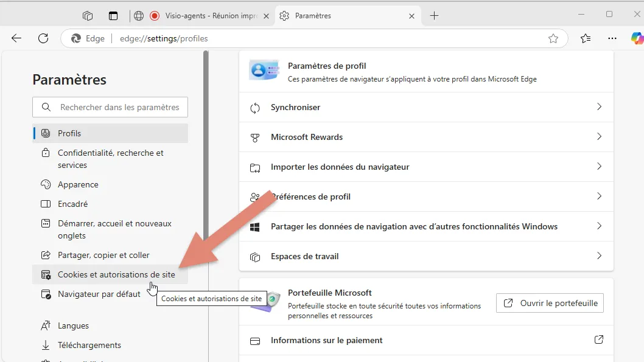
Task: Expand Microsoft Rewards with its chevron
Action: 599,137
